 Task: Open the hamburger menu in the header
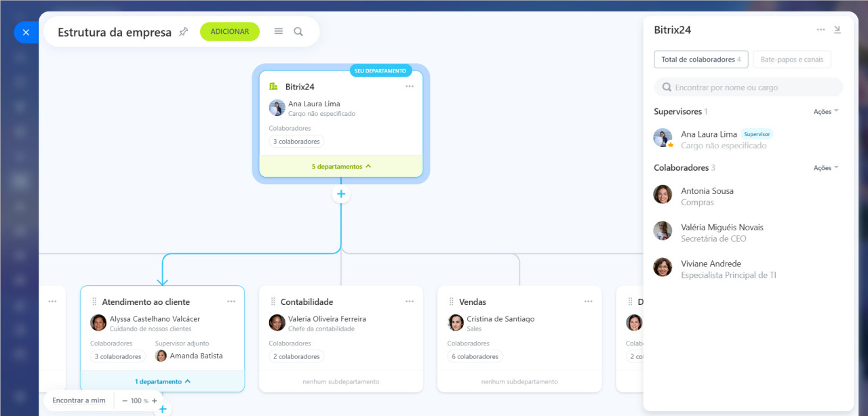(x=279, y=32)
